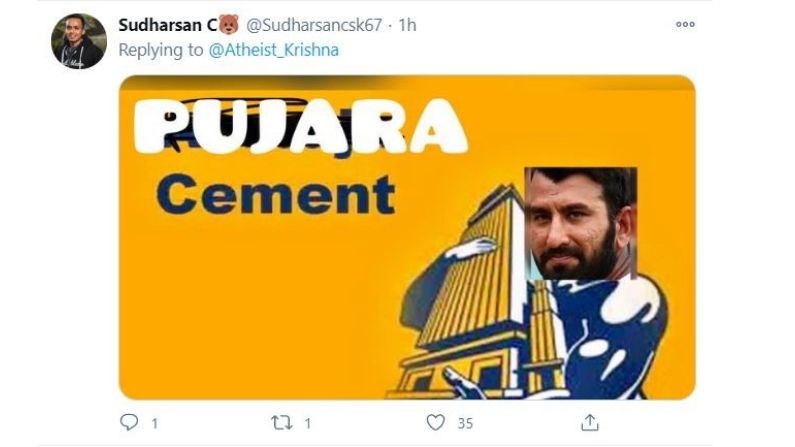The image size is (795, 447).
Task: Click the Cement text in image
Action: pos(276,195)
